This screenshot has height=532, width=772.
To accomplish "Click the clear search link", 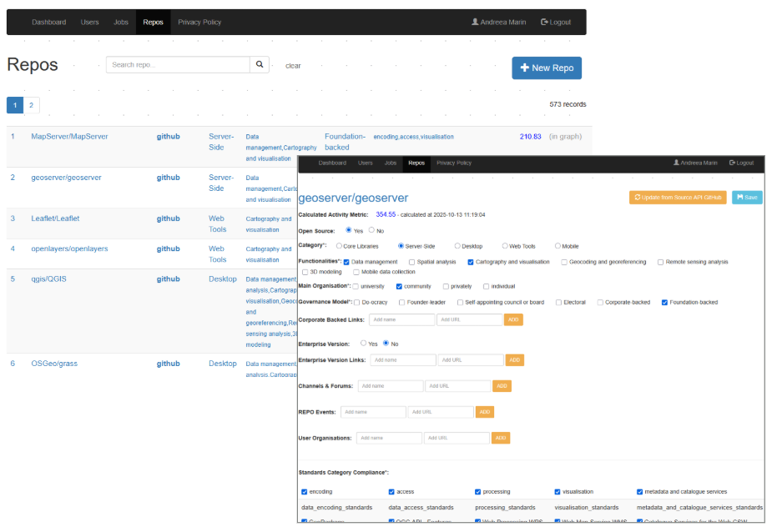I will 293,66.
